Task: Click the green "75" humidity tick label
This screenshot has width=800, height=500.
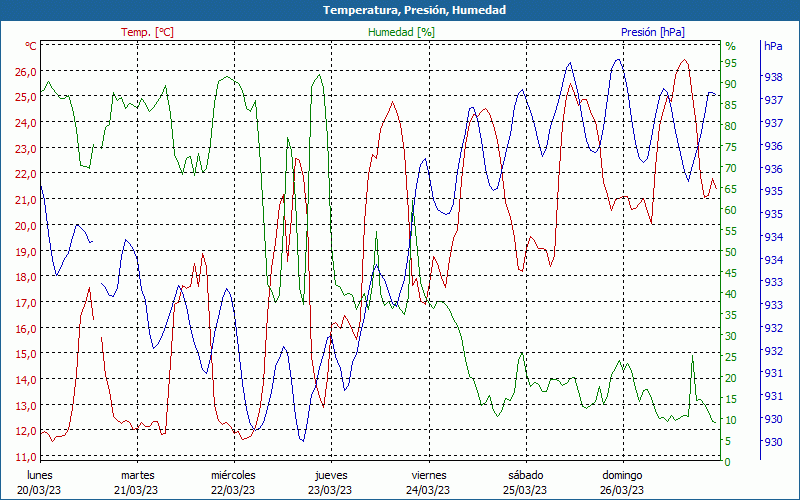Action: click(x=731, y=147)
